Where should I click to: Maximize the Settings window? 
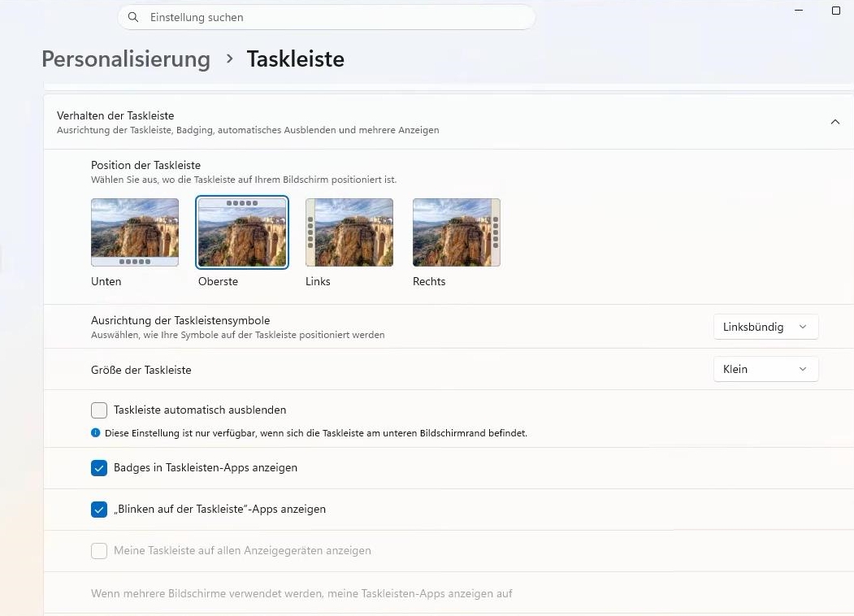click(836, 11)
